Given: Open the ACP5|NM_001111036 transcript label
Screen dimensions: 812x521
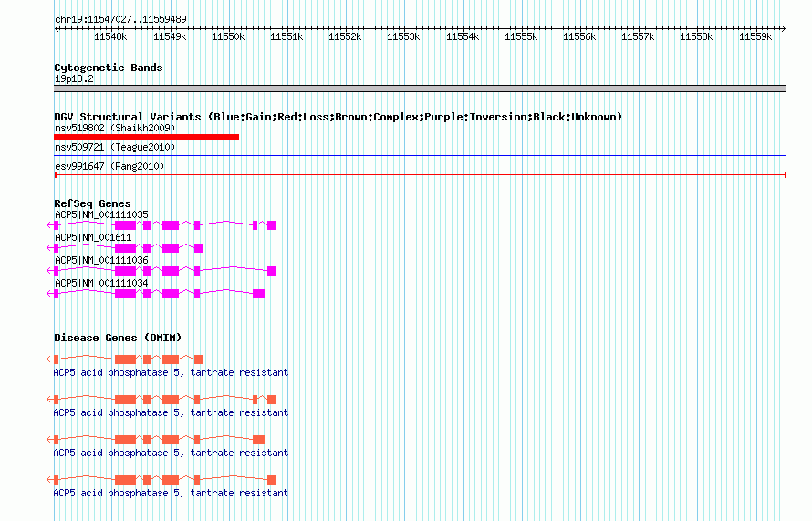Looking at the screenshot, I should [x=101, y=260].
